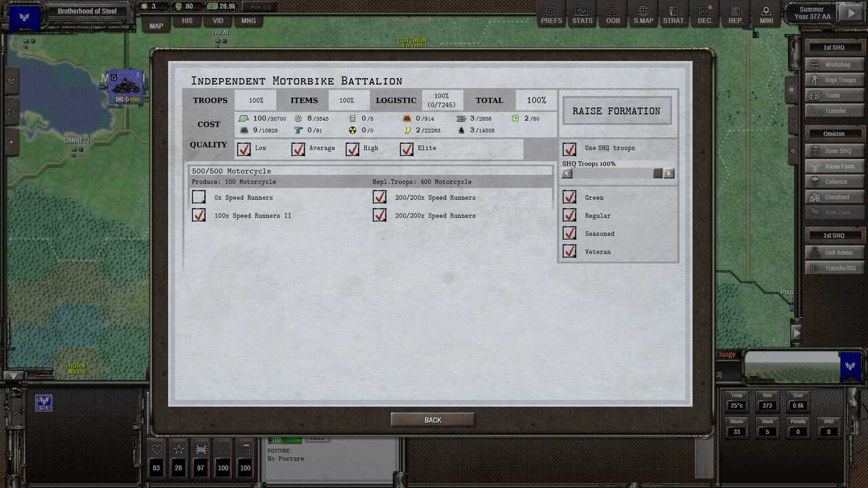Screen dimensions: 868x488
Task: Select the S-1 unit icon in bottom panel
Action: tap(43, 403)
